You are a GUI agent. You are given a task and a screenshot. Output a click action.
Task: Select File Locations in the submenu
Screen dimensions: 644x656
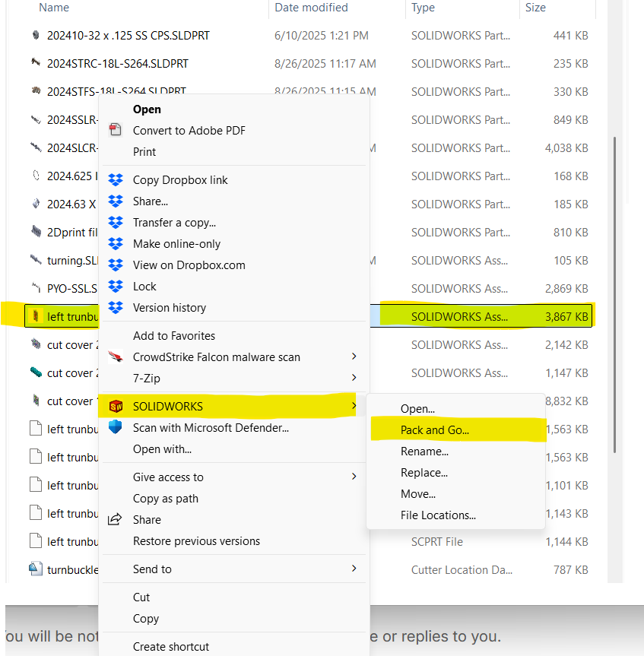coord(438,515)
